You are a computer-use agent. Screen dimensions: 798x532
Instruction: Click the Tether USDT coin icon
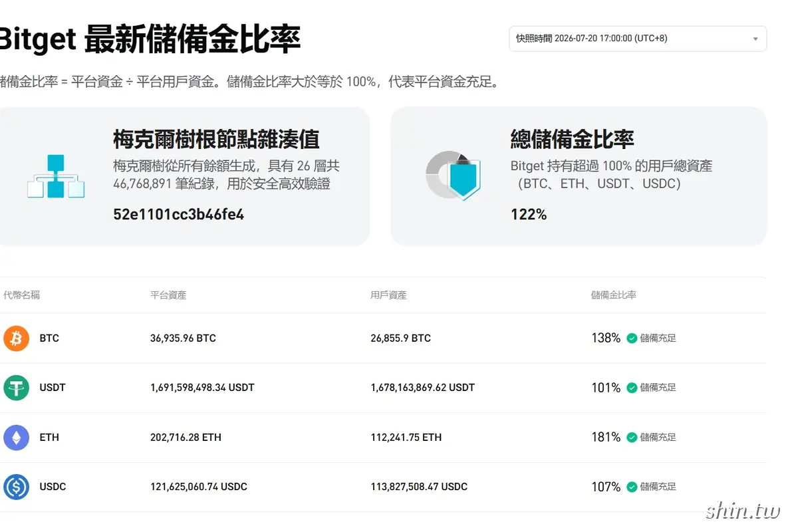click(x=16, y=388)
